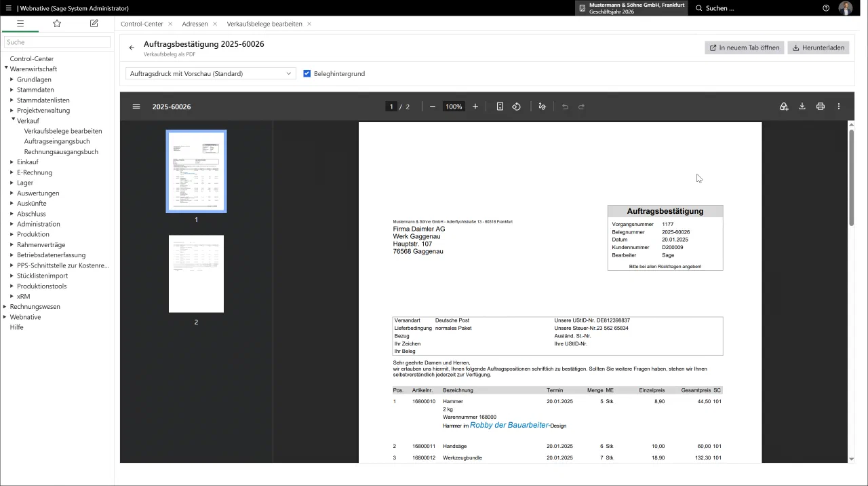Image resolution: width=868 pixels, height=486 pixels.
Task: Expand the Grundlagen tree node
Action: pos(12,79)
